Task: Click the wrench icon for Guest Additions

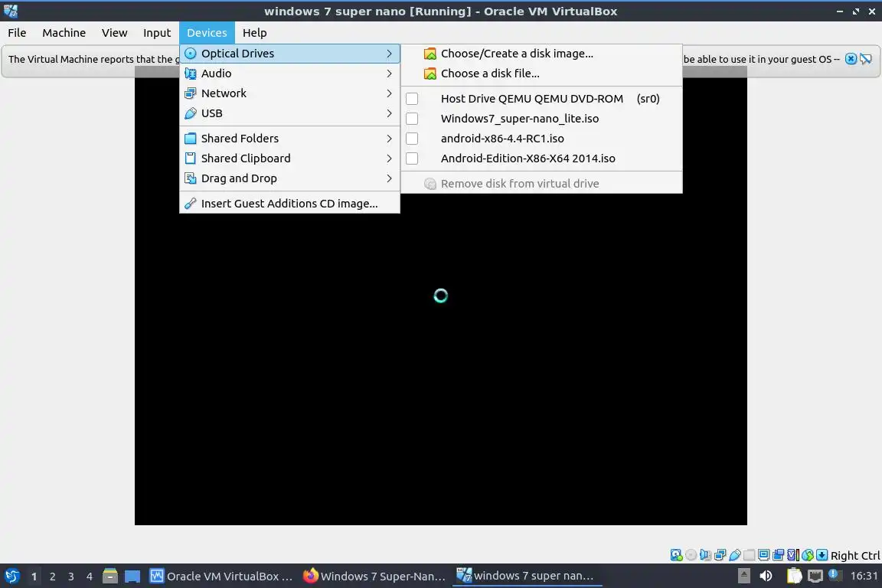Action: pos(191,204)
